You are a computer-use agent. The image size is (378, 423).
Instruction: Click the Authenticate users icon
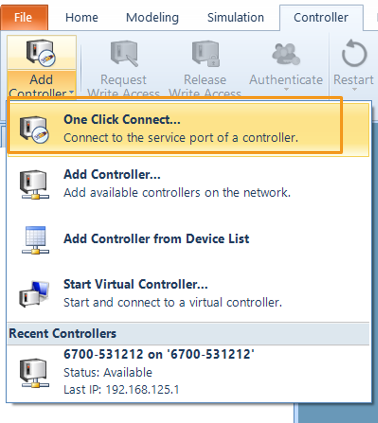tap(286, 54)
